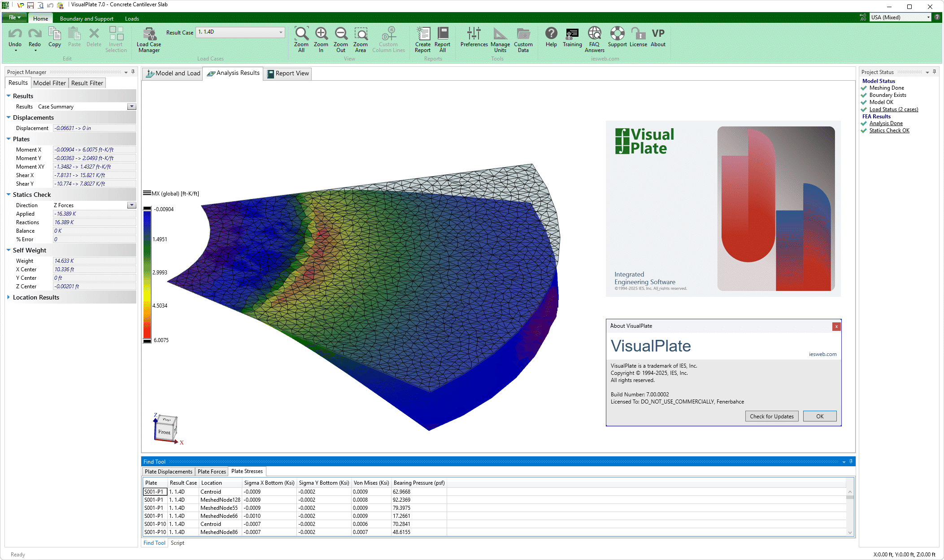Click the orientation view cube
Screen dimensions: 944x560
click(165, 429)
